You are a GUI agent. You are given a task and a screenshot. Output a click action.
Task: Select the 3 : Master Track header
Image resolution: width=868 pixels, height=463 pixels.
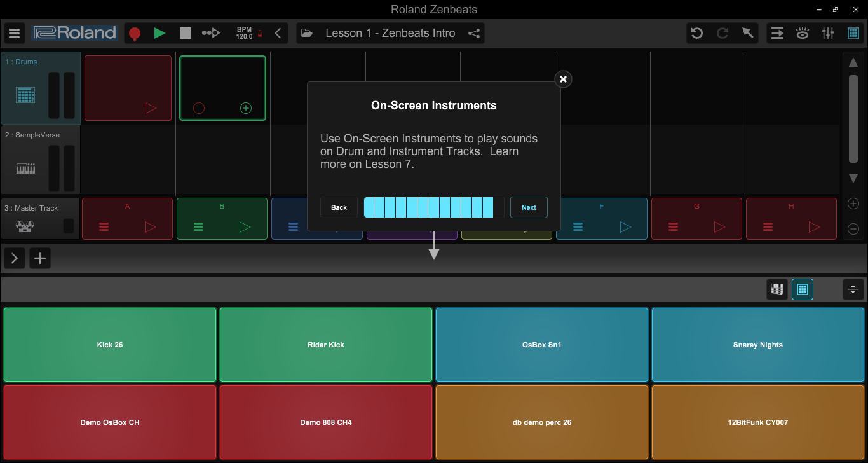41,219
